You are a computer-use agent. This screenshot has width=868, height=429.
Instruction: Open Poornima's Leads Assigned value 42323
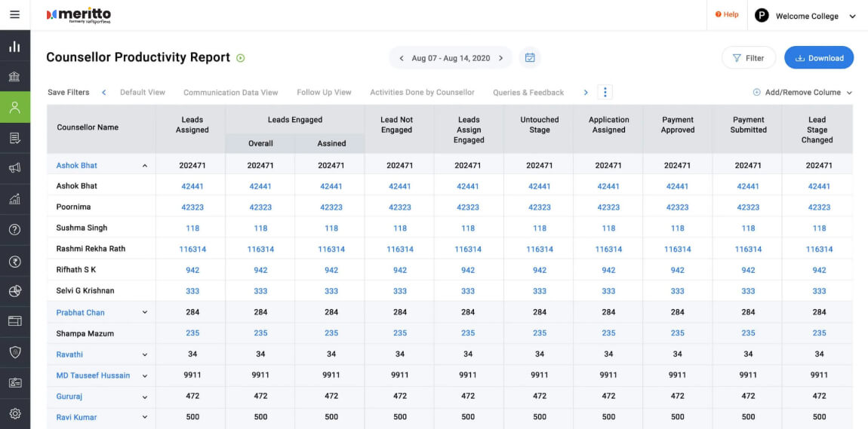pyautogui.click(x=192, y=207)
